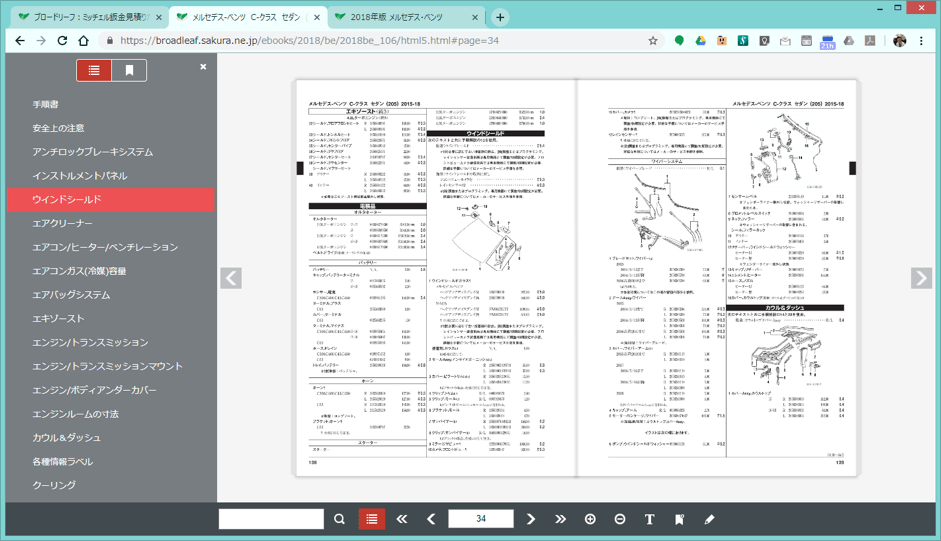Select the カウル&ダッシュ chapter in sidebar
The image size is (941, 541).
[66, 438]
